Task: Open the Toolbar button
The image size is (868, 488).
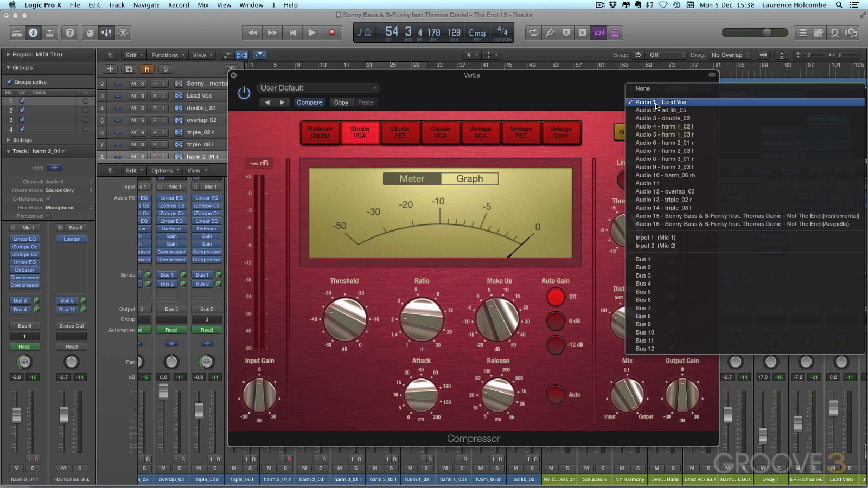Action: click(x=49, y=33)
